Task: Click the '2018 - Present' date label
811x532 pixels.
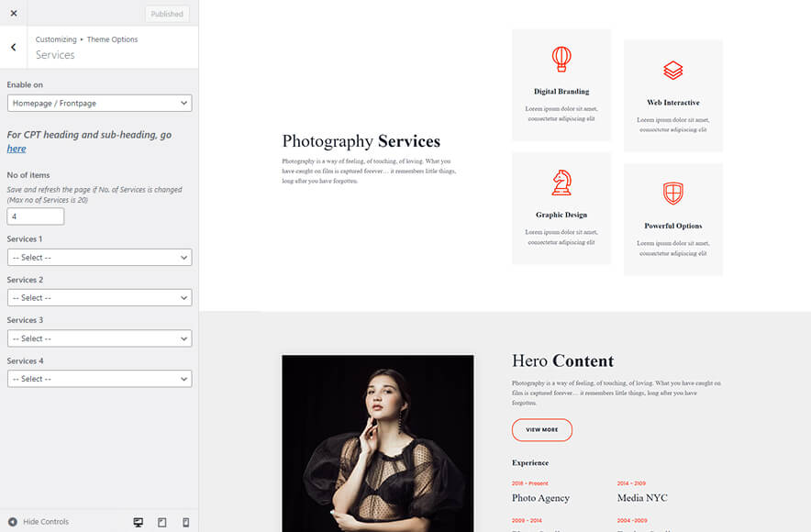Action: (529, 483)
